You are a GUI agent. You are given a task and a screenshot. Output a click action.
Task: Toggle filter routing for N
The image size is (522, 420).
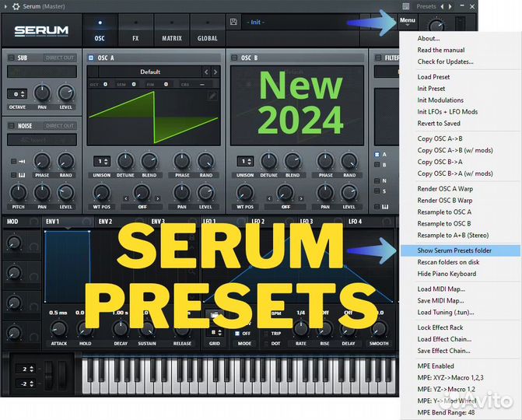pos(377,180)
